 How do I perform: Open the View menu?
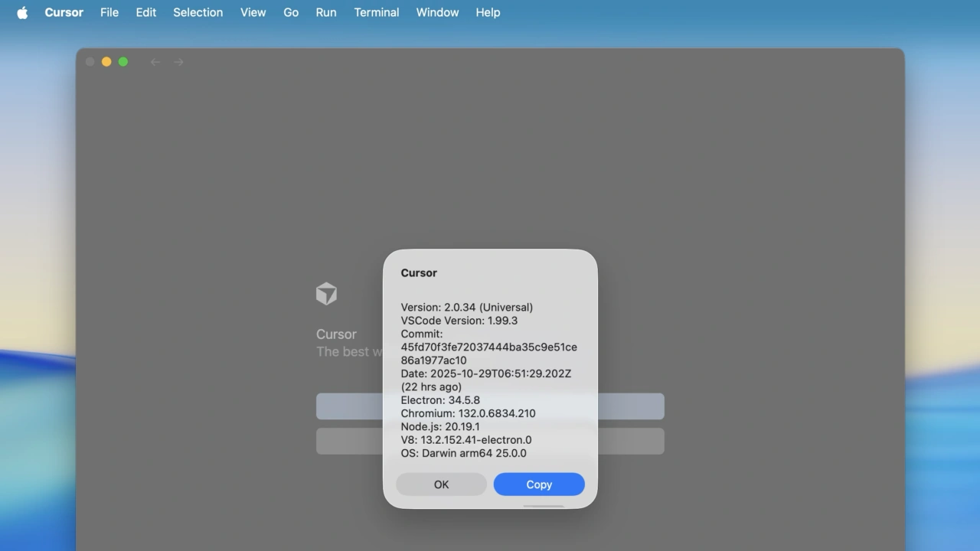253,12
